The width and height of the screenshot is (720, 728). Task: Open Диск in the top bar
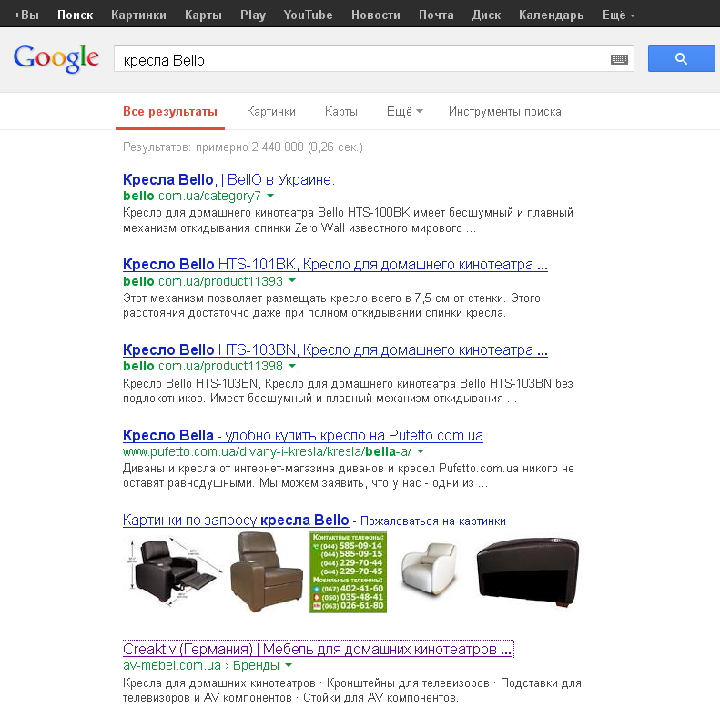[486, 15]
